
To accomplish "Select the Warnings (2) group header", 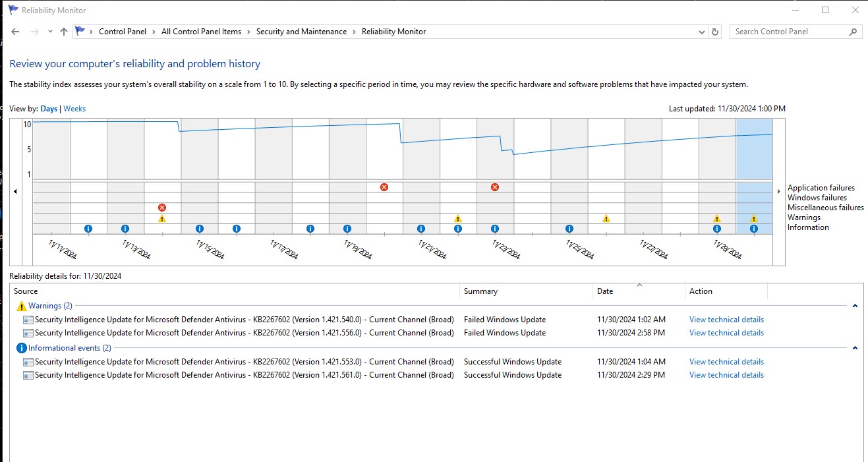I will pyautogui.click(x=50, y=306).
